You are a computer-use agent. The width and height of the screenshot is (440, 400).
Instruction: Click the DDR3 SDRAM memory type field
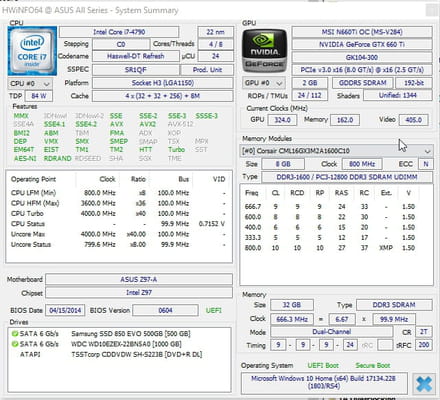[x=394, y=305]
